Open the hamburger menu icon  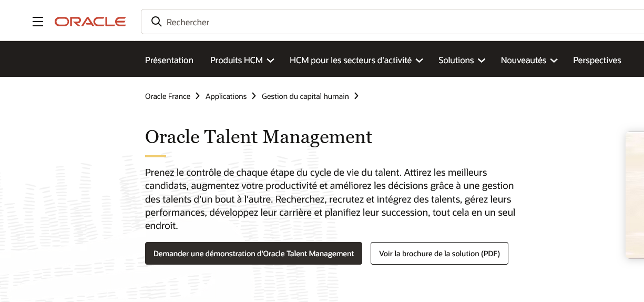click(x=38, y=22)
